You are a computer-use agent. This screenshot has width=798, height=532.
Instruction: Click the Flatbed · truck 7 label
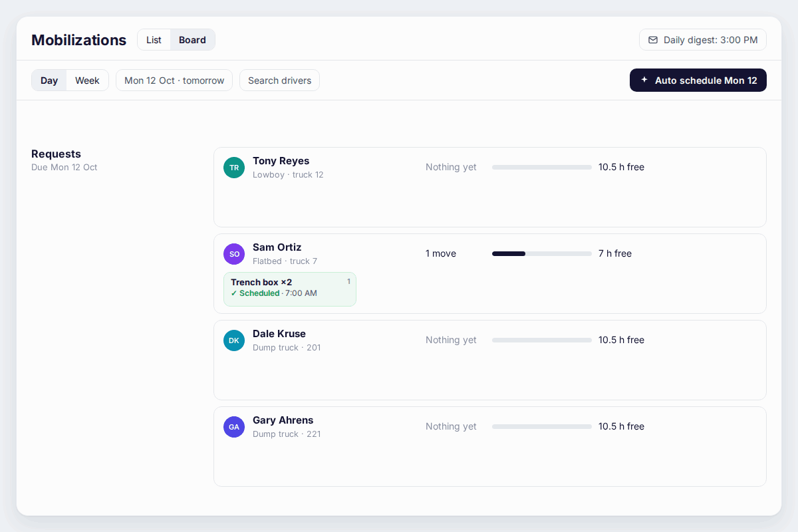coord(285,261)
